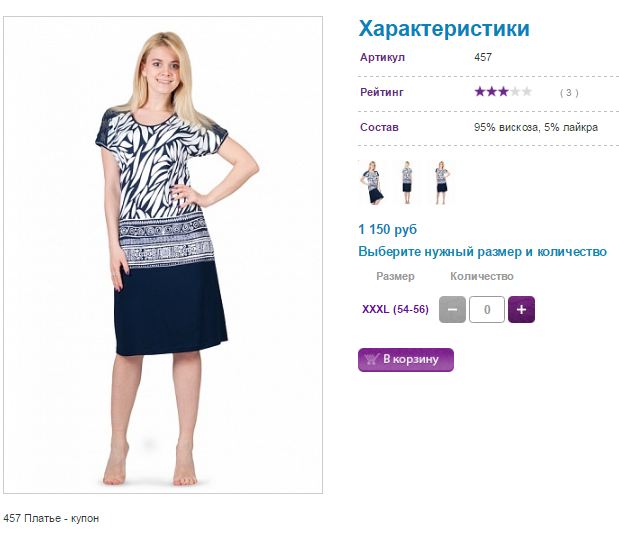
Task: Rate five stars using last star
Action: (527, 92)
